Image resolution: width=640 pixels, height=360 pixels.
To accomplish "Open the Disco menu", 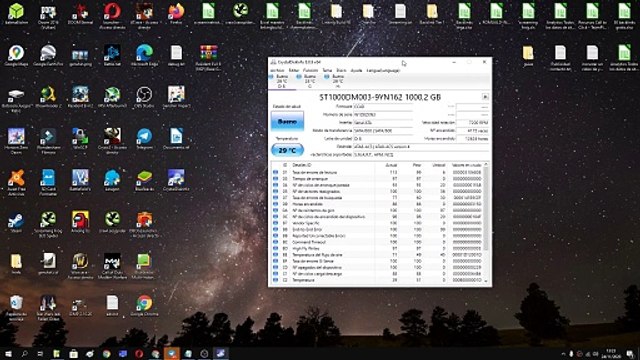I will pos(341,71).
